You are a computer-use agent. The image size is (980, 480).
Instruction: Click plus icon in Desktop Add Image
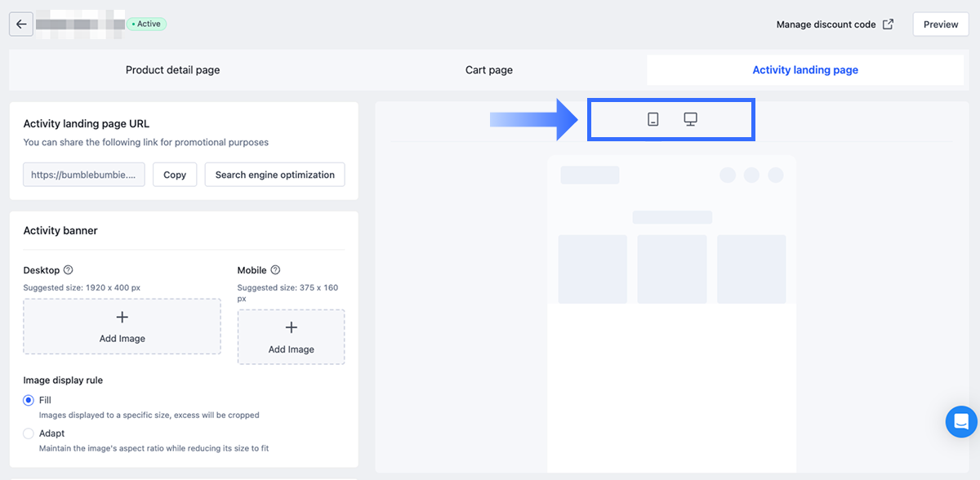click(122, 317)
